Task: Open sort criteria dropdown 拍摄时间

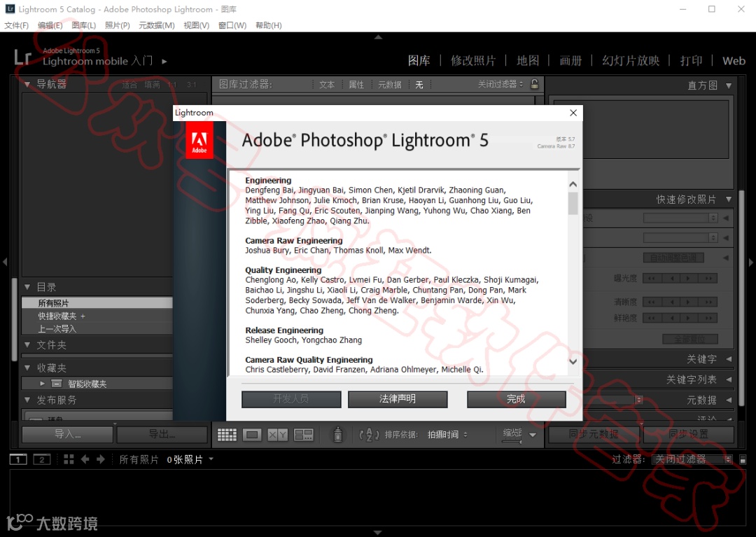Action: [x=447, y=435]
